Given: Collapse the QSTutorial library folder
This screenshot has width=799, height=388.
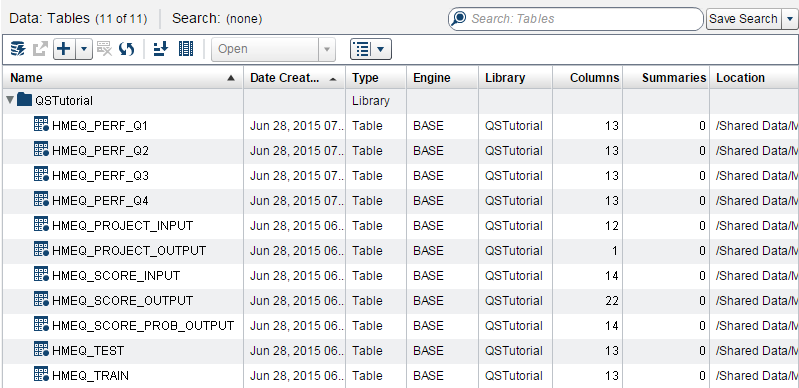Looking at the screenshot, I should (11, 100).
